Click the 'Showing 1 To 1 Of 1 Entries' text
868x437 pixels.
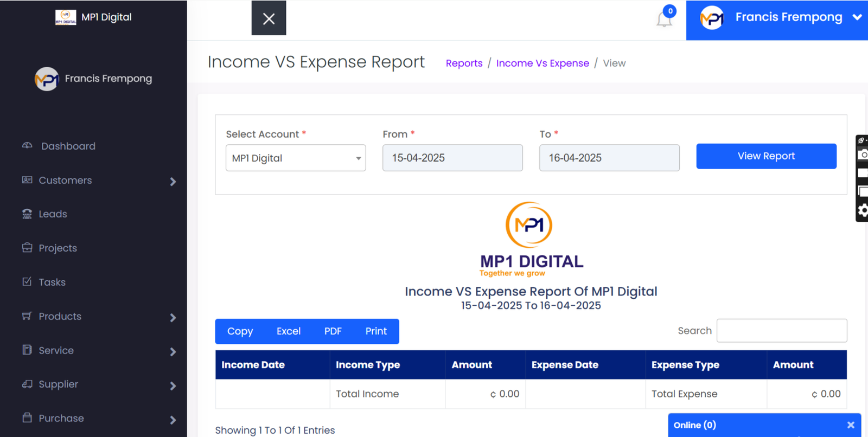275,430
